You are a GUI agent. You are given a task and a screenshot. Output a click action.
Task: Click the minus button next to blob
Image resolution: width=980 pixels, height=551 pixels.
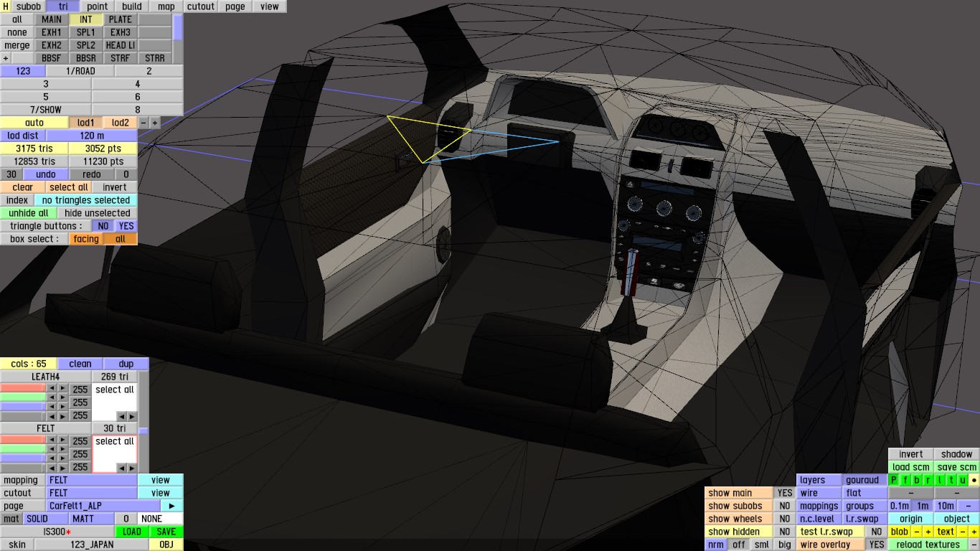[x=917, y=532]
